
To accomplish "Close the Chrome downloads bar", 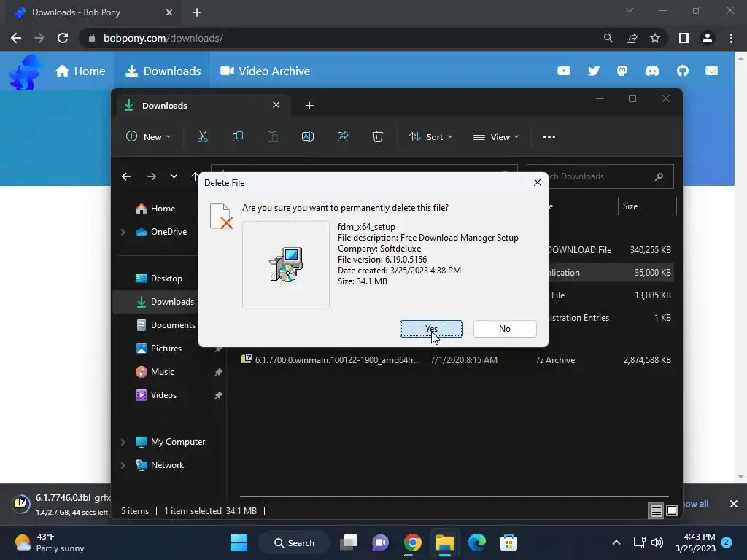I will tap(734, 504).
